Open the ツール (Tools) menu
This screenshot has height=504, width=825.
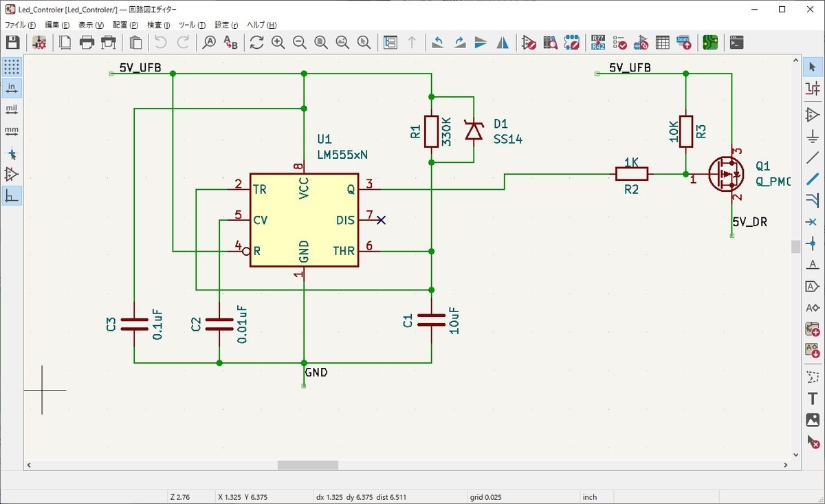[x=192, y=25]
